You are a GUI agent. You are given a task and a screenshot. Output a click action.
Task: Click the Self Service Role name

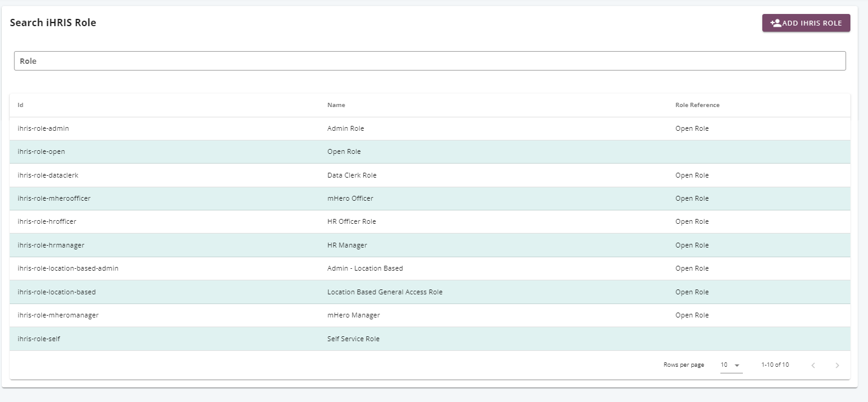(x=354, y=339)
